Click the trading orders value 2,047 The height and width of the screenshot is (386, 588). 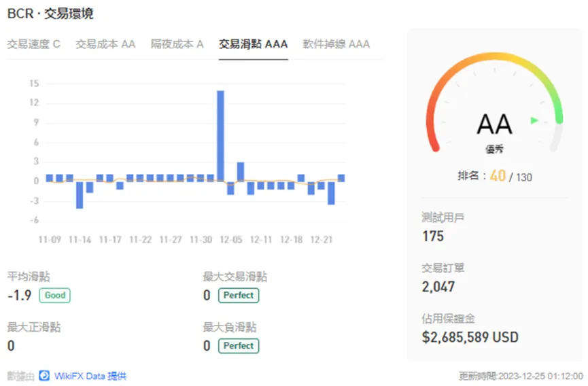438,287
